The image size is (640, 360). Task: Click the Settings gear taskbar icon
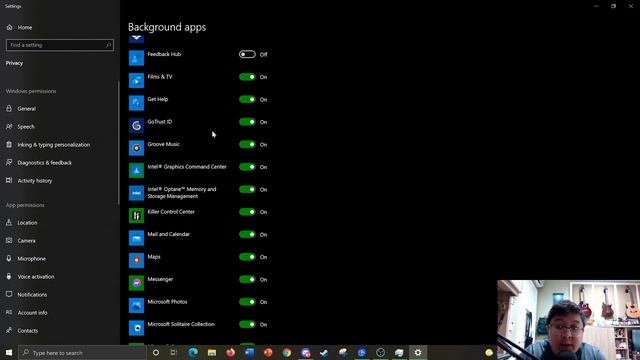pyautogui.click(x=418, y=352)
